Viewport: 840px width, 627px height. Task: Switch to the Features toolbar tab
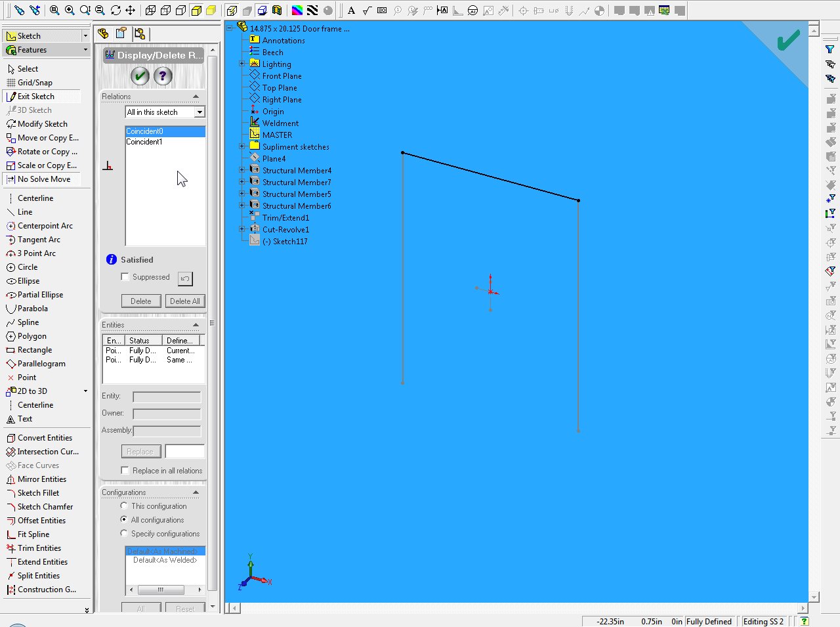click(x=32, y=50)
